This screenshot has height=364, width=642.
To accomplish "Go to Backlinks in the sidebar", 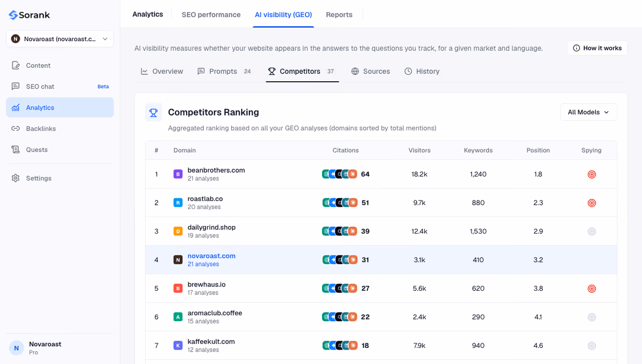I will pyautogui.click(x=60, y=129).
